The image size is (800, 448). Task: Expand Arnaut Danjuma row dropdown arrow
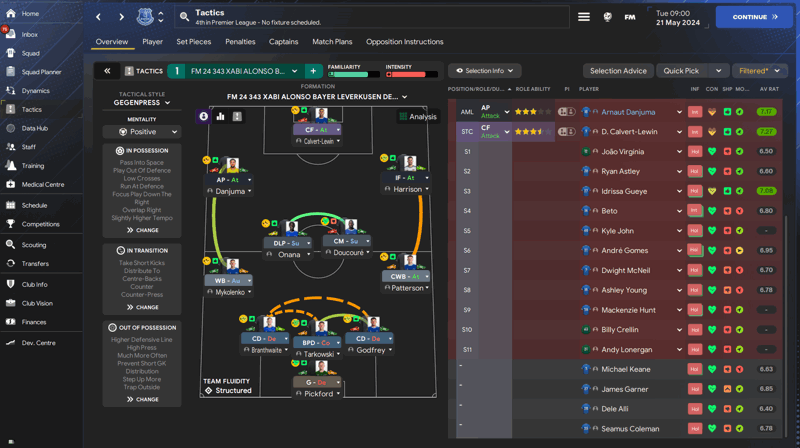(x=679, y=112)
